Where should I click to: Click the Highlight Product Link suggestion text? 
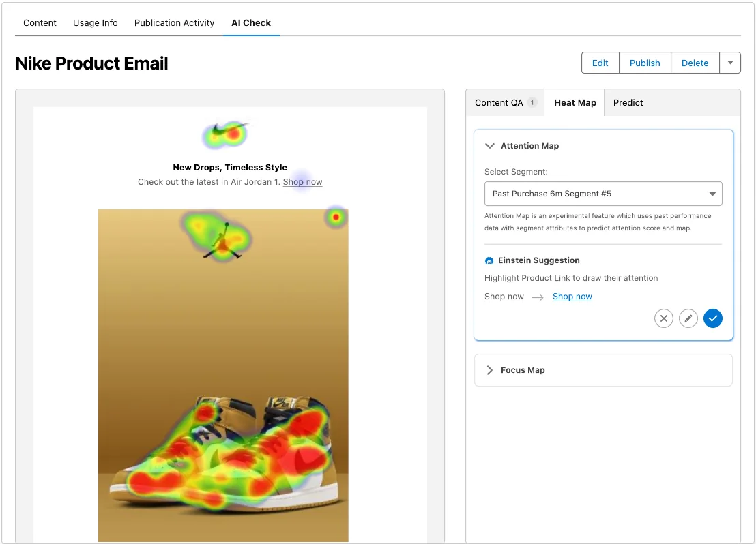coord(571,279)
